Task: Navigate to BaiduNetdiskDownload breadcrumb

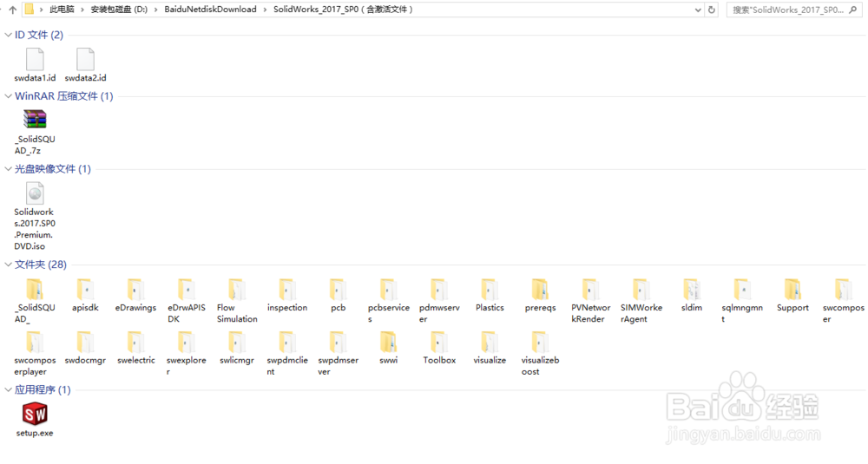Action: click(210, 10)
